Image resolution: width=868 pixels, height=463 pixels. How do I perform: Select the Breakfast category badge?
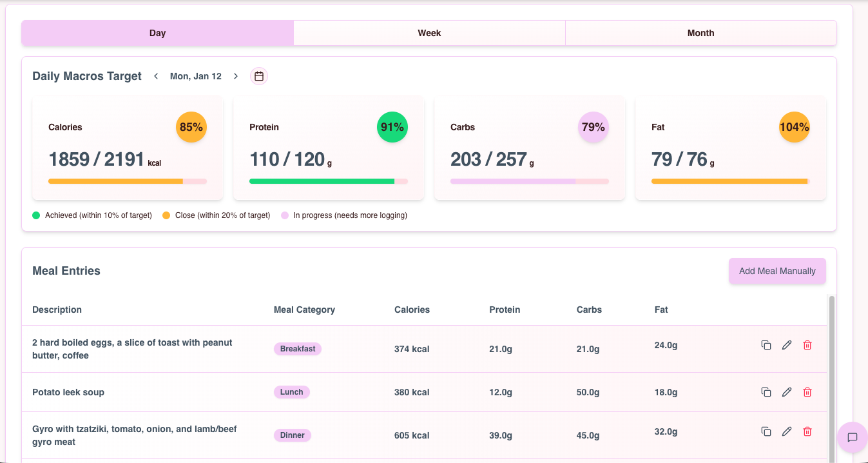(x=298, y=349)
